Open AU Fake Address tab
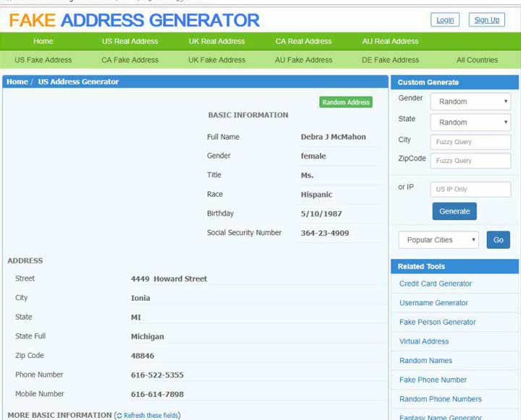 [x=303, y=60]
